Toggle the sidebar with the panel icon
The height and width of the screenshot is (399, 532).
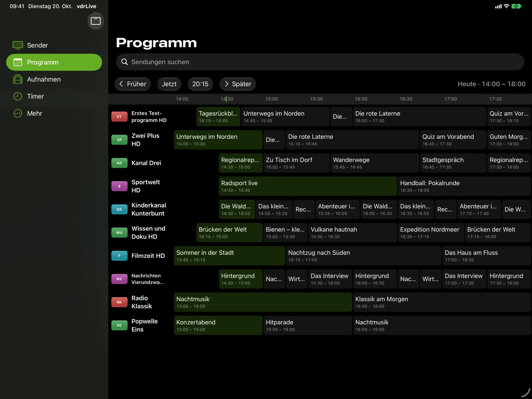[96, 21]
